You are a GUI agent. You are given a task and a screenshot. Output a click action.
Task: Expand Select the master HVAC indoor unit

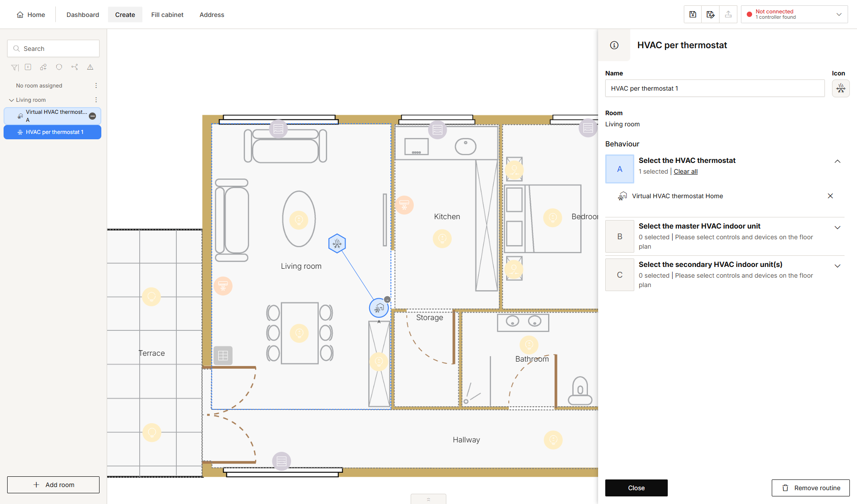pos(837,227)
